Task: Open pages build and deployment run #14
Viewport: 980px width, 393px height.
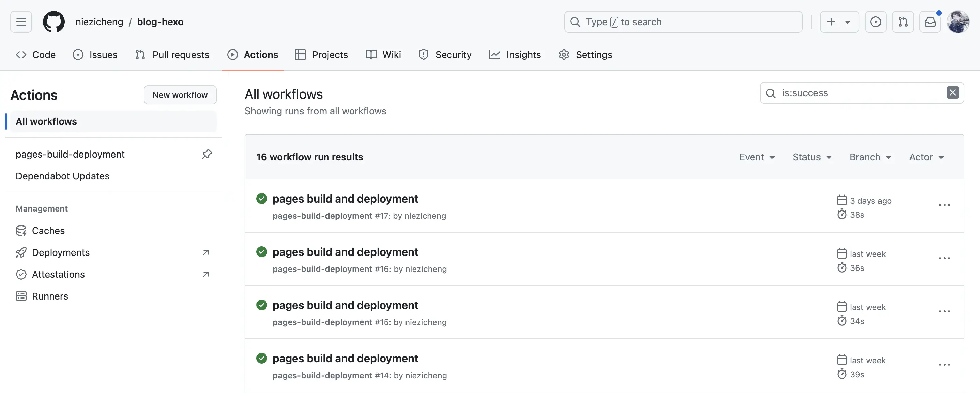Action: (x=345, y=359)
